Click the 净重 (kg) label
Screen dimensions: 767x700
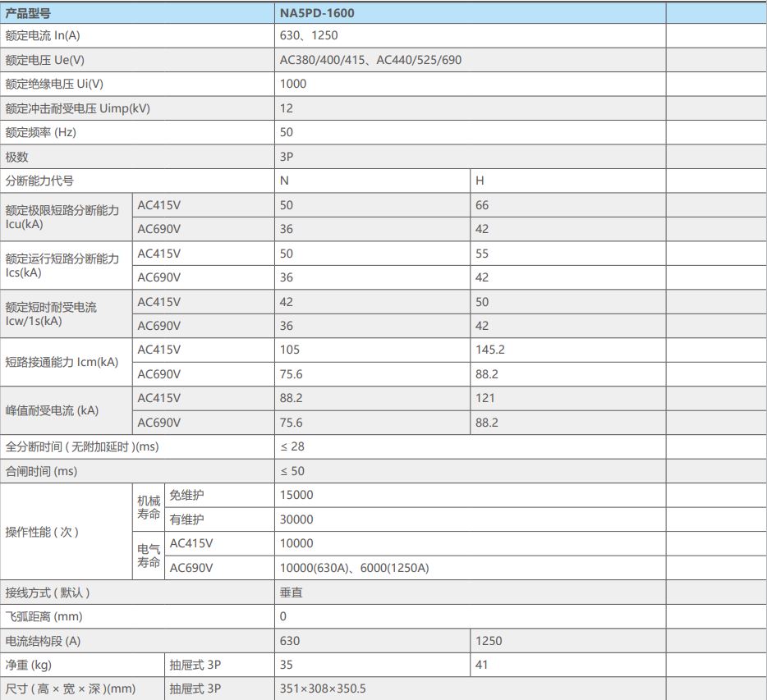coord(29,666)
